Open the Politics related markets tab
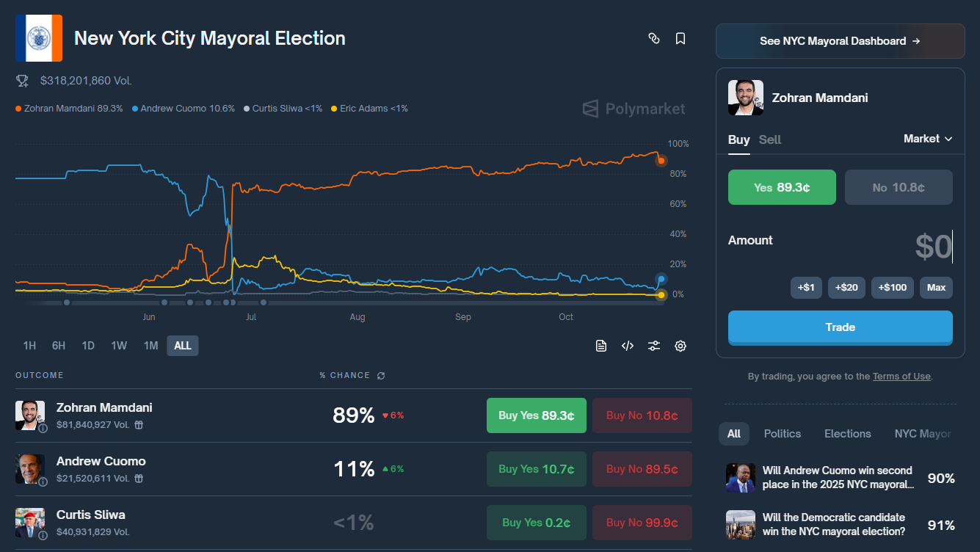This screenshot has height=552, width=980. tap(782, 433)
